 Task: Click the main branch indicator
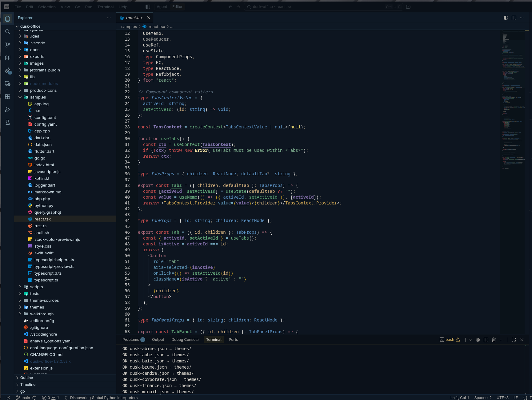[x=23, y=398]
